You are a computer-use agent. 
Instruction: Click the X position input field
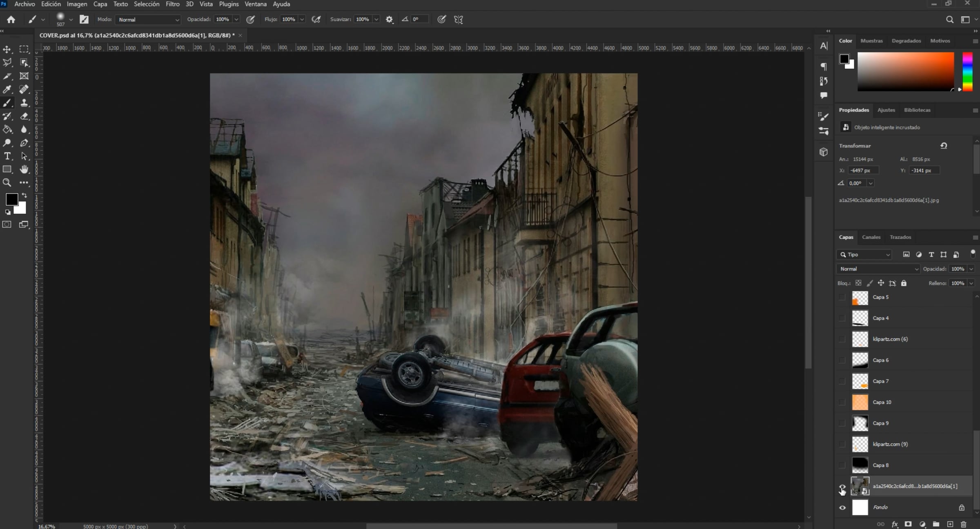coord(862,171)
